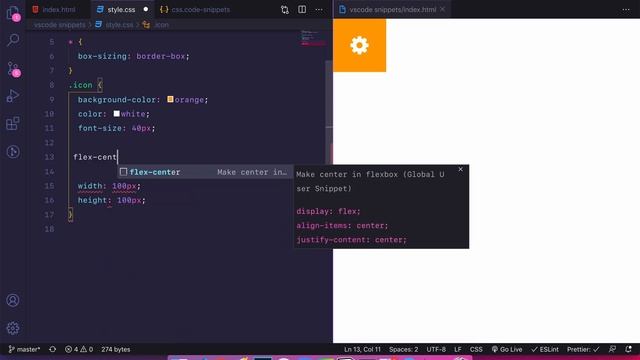Switch to the style.css tab
The height and width of the screenshot is (360, 640).
pyautogui.click(x=121, y=9)
